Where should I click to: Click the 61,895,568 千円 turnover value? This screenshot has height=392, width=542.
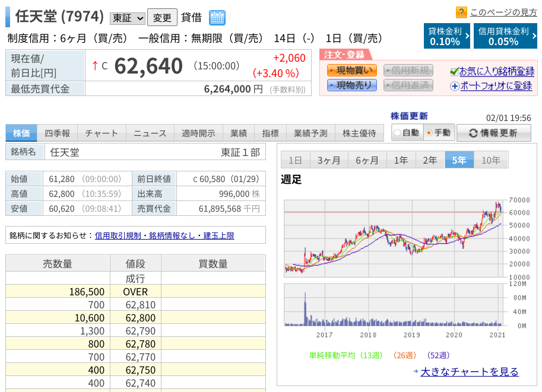click(229, 209)
